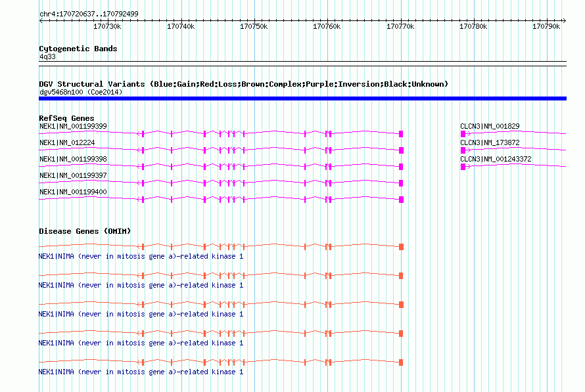Screen dimensions: 585x392
Task: Click the chr4:170720637..170792499 coordinate label
Action: click(x=89, y=14)
